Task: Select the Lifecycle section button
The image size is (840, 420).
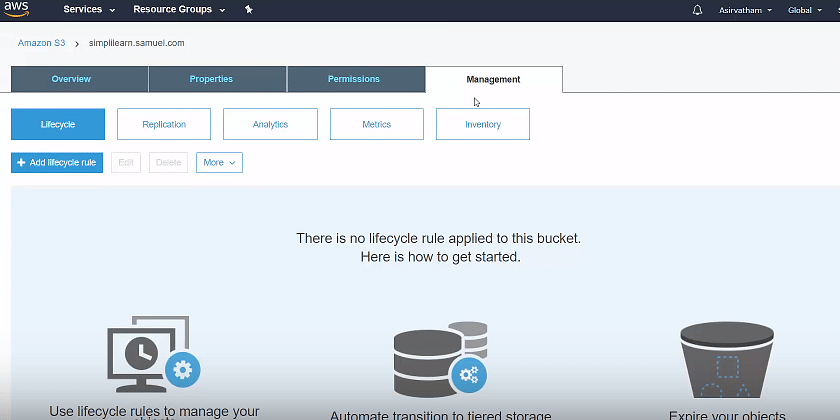Action: tap(58, 124)
